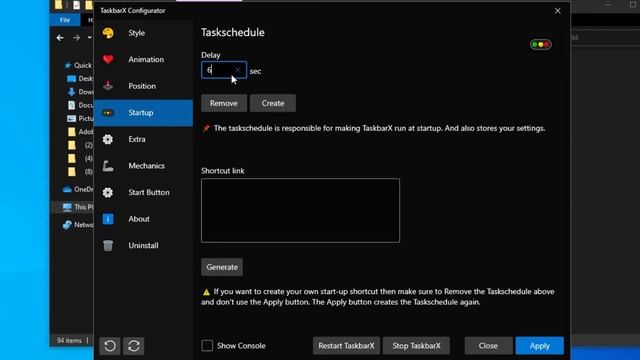This screenshot has height=360, width=640.
Task: Select the Startup section
Action: 143,113
